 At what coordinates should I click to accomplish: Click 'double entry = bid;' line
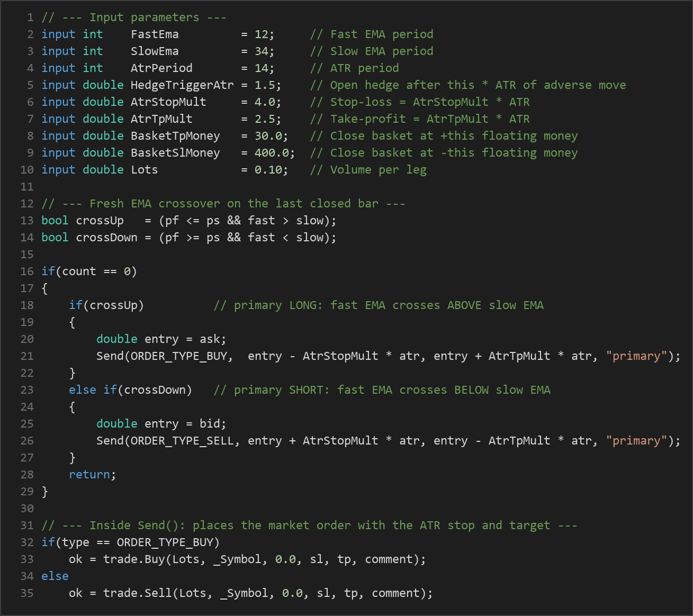pos(161,424)
